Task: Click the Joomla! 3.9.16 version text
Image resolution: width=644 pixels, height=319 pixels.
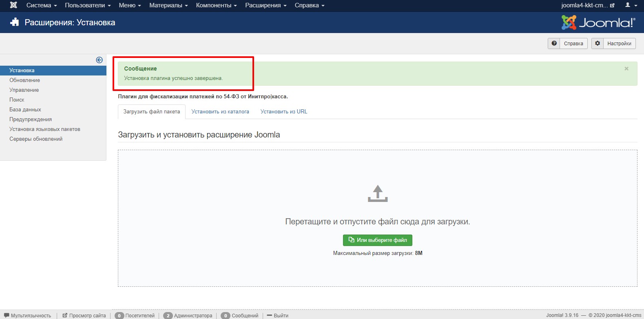Action: (x=562, y=315)
